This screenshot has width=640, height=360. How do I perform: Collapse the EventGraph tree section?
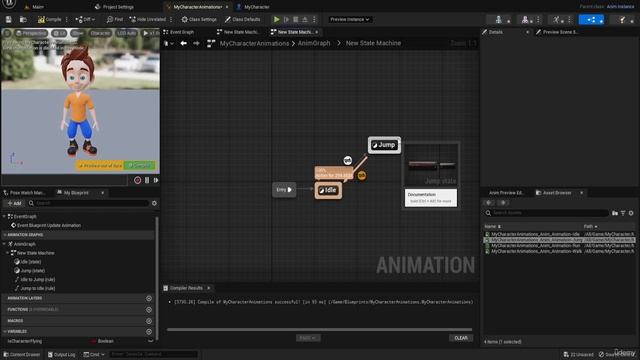4,216
